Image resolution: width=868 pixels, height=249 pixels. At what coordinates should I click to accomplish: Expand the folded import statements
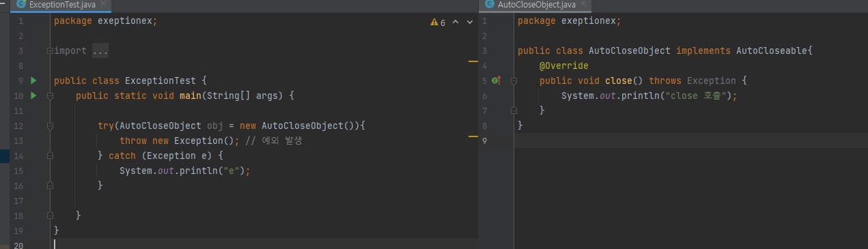(x=50, y=51)
